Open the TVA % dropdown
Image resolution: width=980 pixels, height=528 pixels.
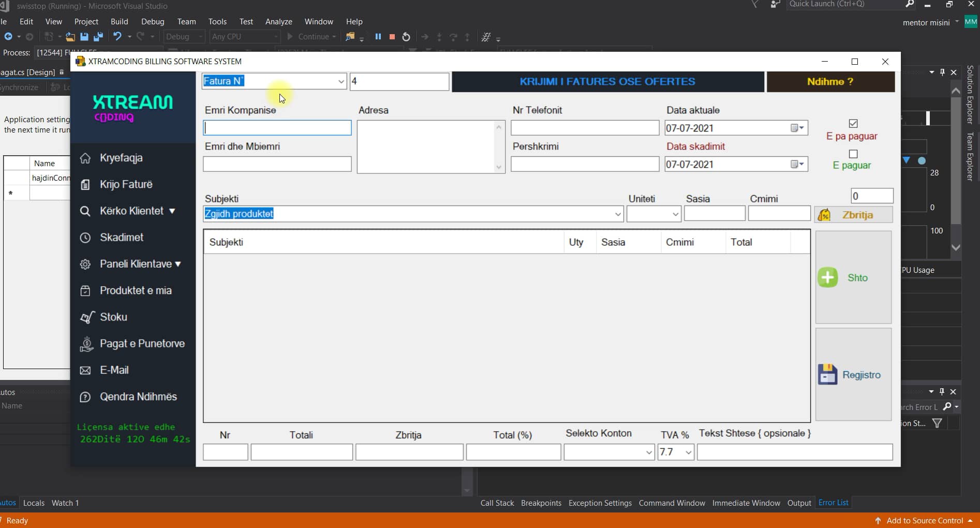(688, 452)
